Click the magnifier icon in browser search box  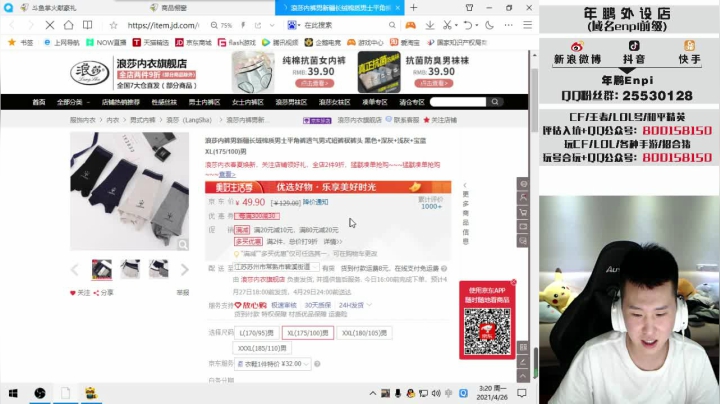coord(392,25)
